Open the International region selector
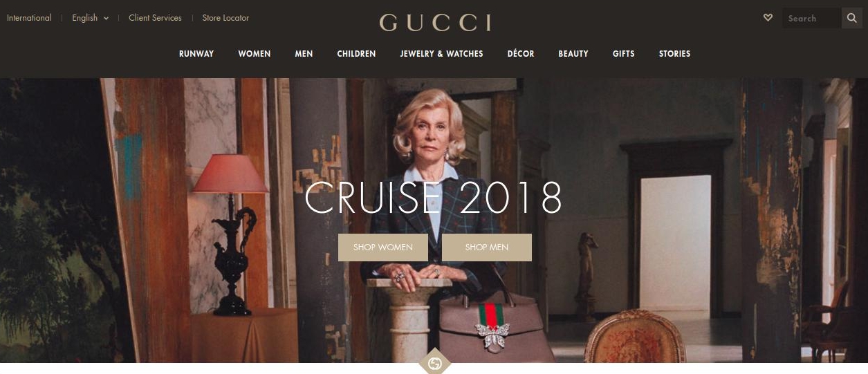868x374 pixels. pyautogui.click(x=29, y=18)
